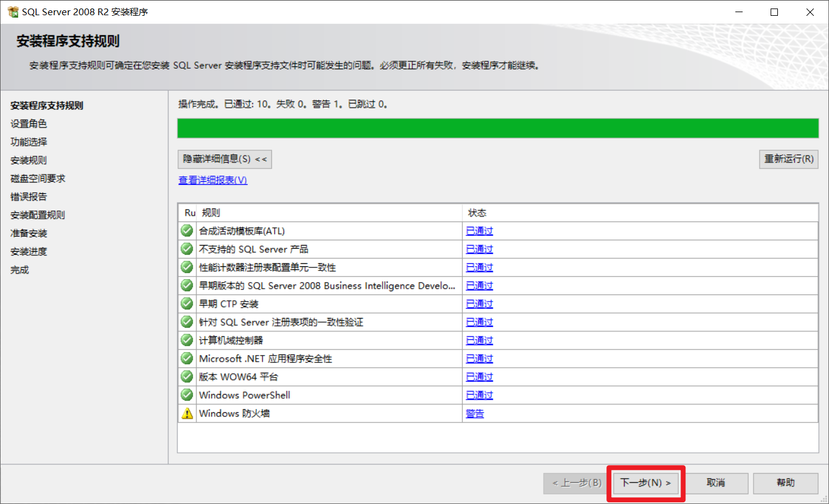This screenshot has width=829, height=504.
Task: Click rule text 早期 CTP 安装
Action: click(x=229, y=304)
